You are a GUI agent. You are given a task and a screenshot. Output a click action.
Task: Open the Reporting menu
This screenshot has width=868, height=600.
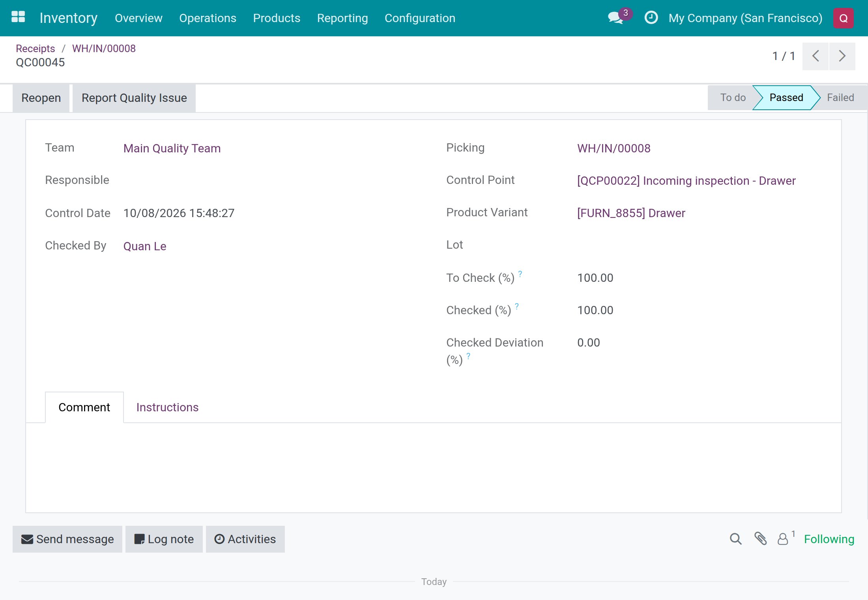pos(342,18)
